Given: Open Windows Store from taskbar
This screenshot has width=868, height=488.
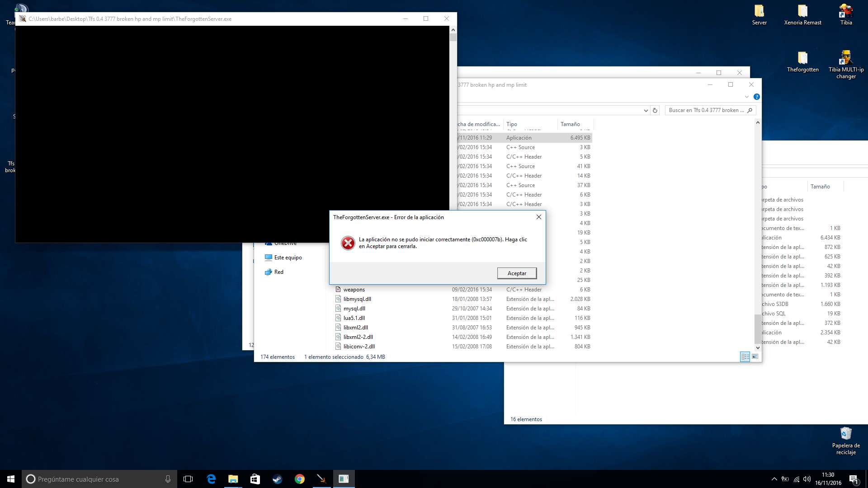Looking at the screenshot, I should click(255, 479).
